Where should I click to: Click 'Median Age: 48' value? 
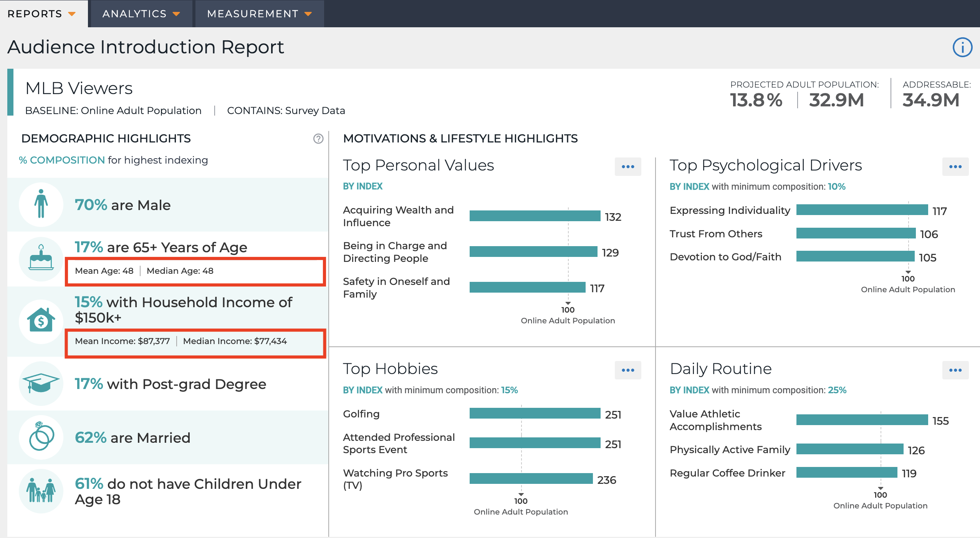(180, 271)
